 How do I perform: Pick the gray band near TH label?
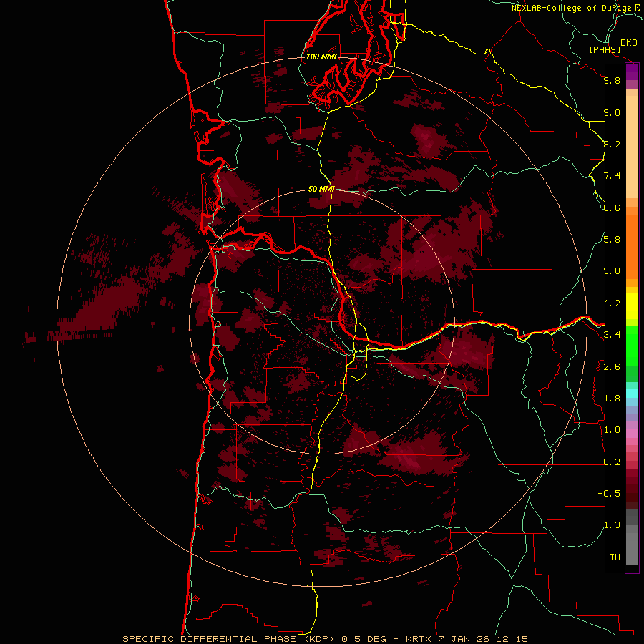632,548
